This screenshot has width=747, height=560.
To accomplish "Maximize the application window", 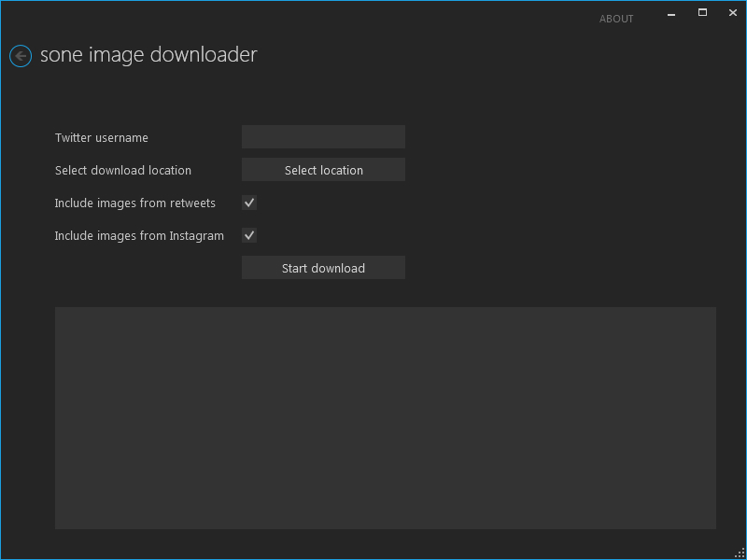I will click(x=702, y=13).
